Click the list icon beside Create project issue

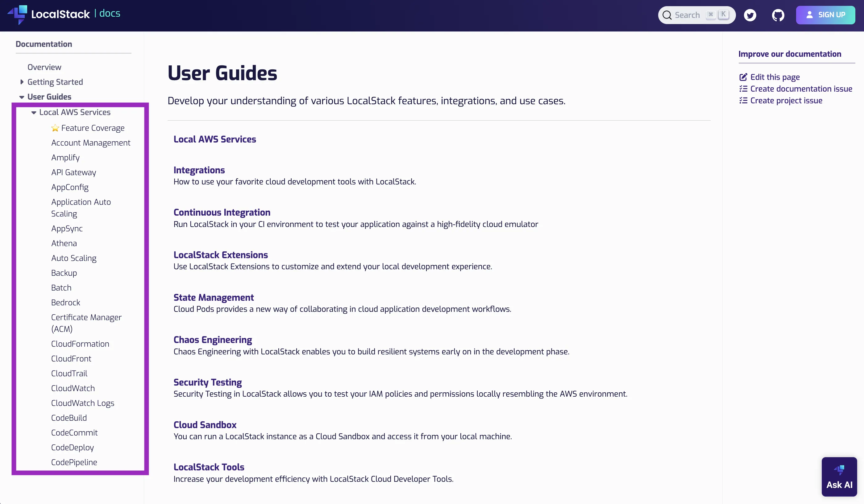pos(743,100)
